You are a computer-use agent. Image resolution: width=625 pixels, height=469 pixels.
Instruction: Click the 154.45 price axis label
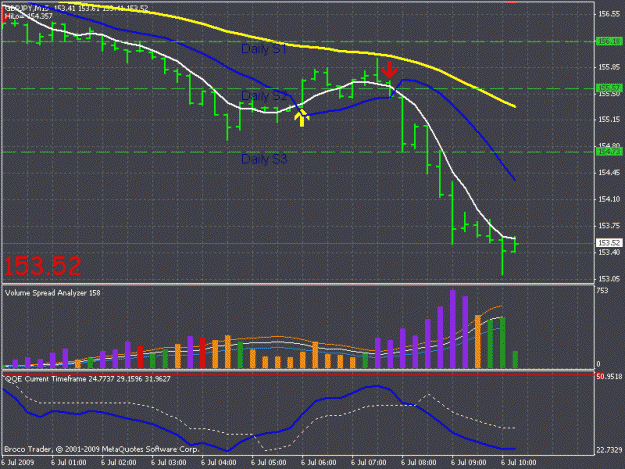(609, 173)
